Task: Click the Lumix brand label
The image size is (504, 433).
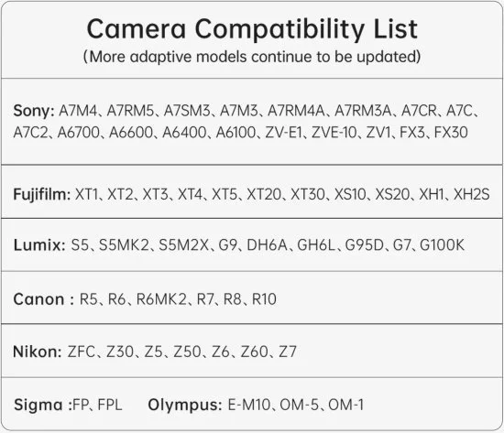Action: (39, 245)
